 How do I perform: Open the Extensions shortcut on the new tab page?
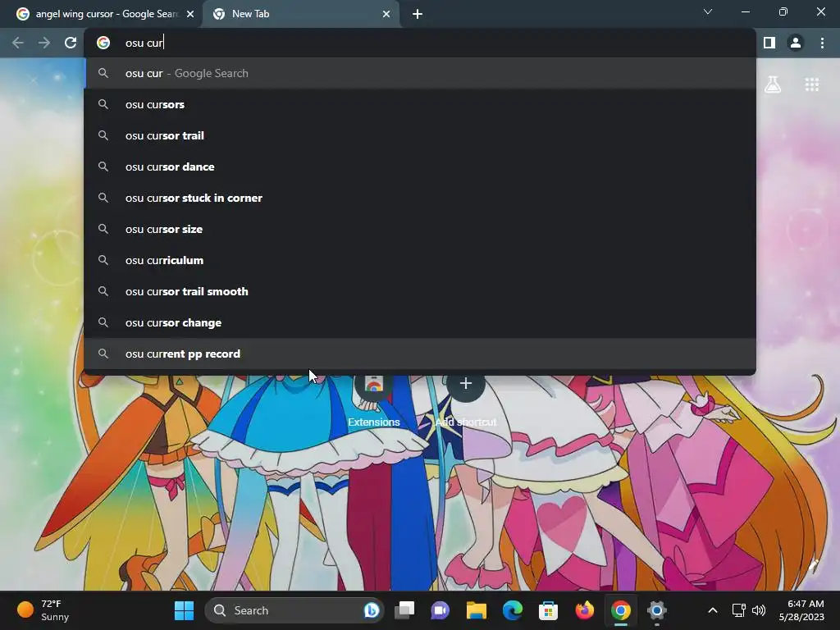pos(374,399)
